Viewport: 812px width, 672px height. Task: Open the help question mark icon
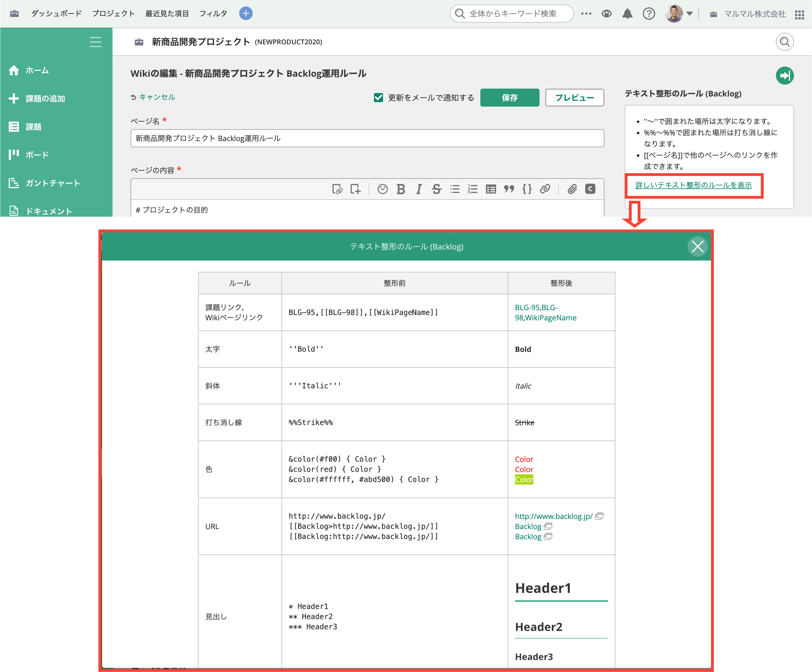pos(648,14)
